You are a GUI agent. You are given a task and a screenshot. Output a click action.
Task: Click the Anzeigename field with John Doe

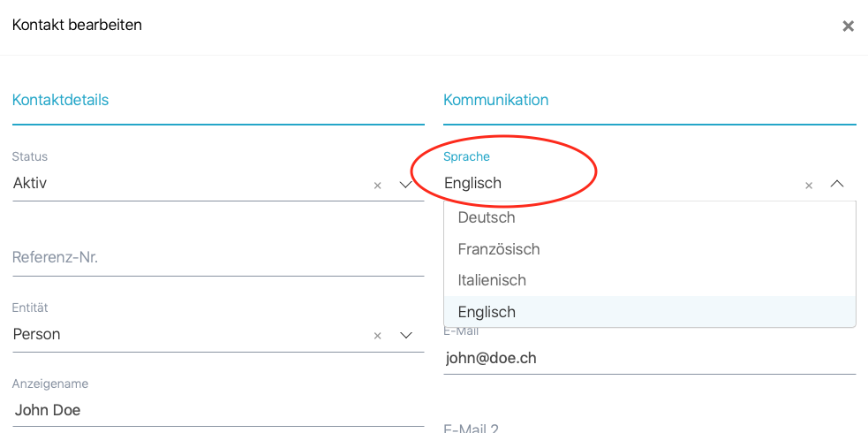point(218,410)
